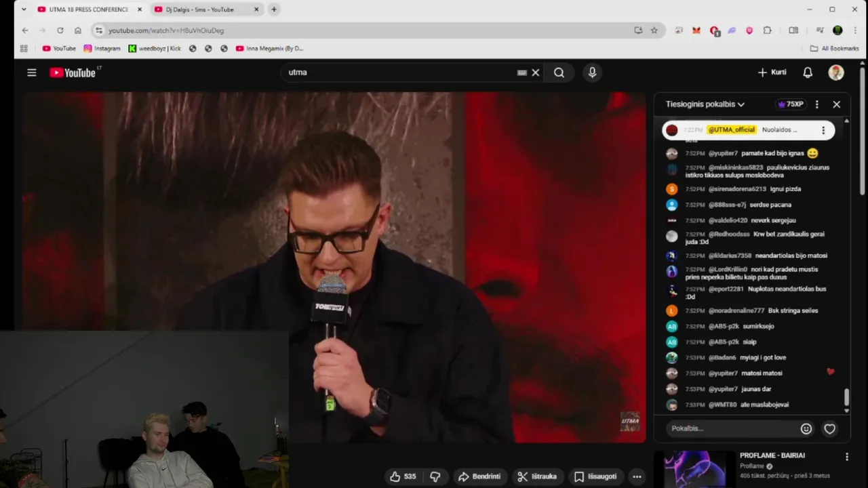Dislike the video with thumbs down

click(435, 476)
